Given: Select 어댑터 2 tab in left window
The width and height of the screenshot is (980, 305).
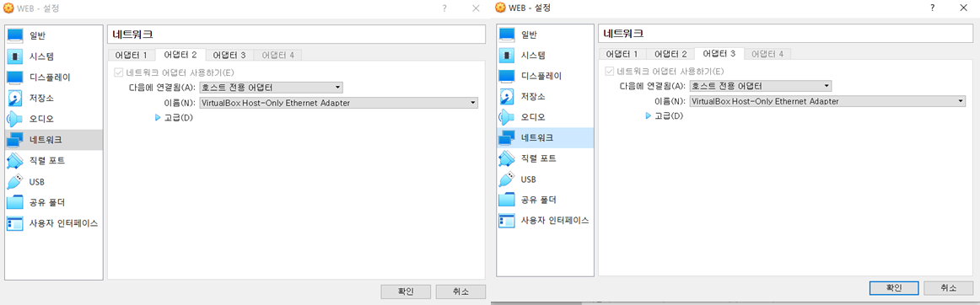Looking at the screenshot, I should click(180, 55).
